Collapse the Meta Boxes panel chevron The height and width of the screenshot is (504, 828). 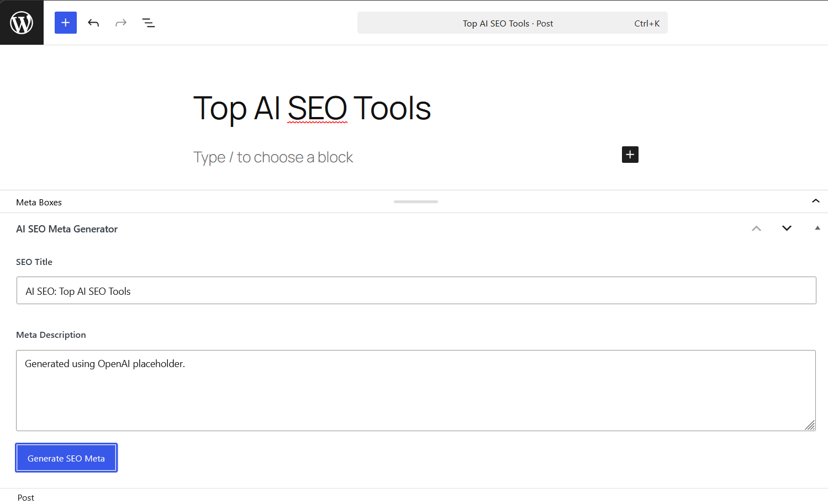(815, 201)
